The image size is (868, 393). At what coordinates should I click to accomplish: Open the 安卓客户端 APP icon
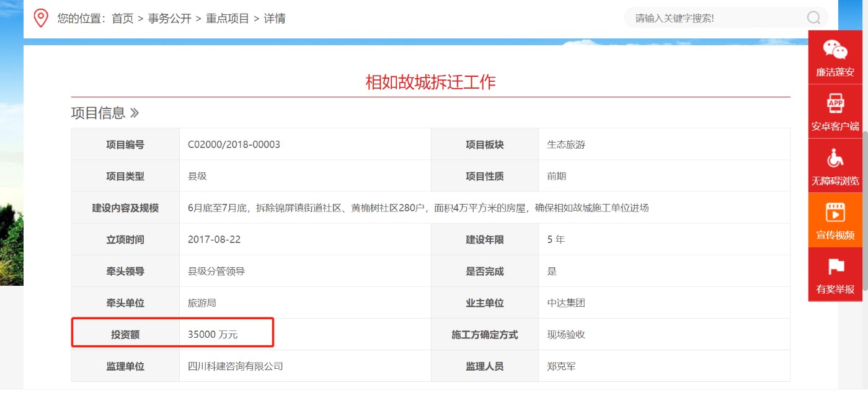[x=835, y=104]
